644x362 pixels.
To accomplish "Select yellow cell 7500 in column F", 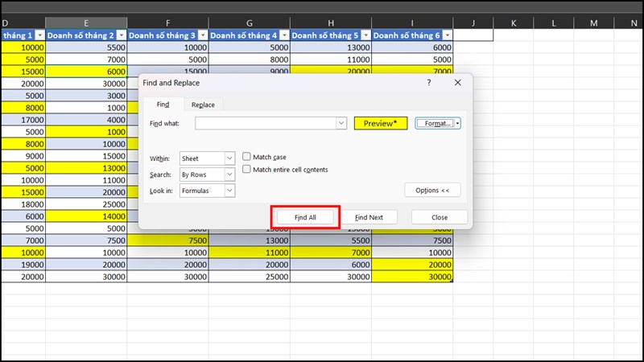I will coord(167,241).
